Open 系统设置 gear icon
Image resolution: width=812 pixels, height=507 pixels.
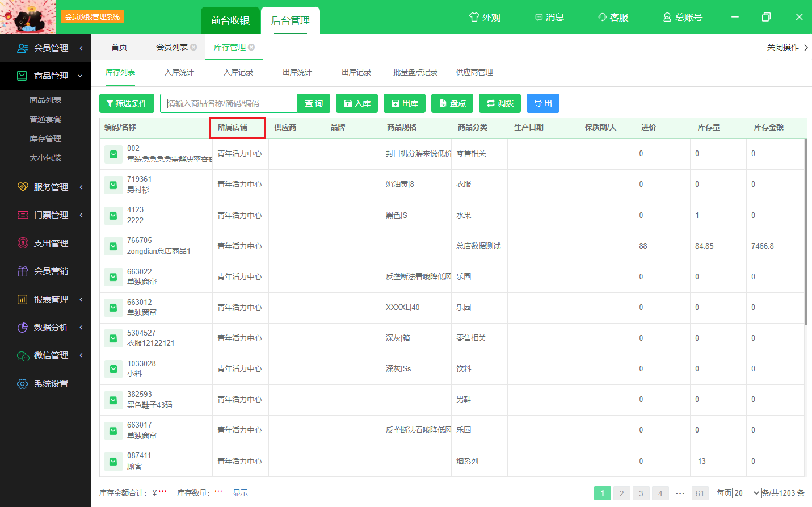pyautogui.click(x=22, y=384)
